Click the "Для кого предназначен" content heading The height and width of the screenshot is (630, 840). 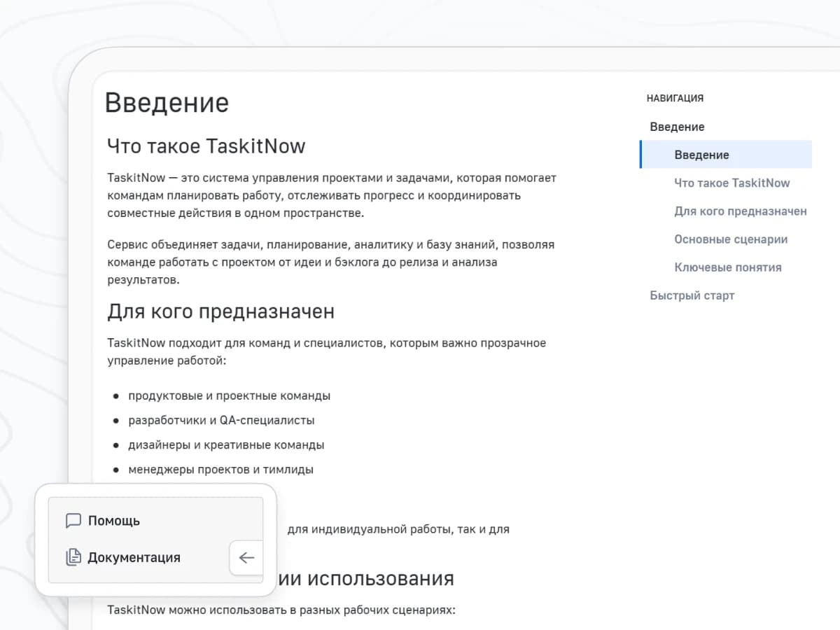click(x=220, y=311)
